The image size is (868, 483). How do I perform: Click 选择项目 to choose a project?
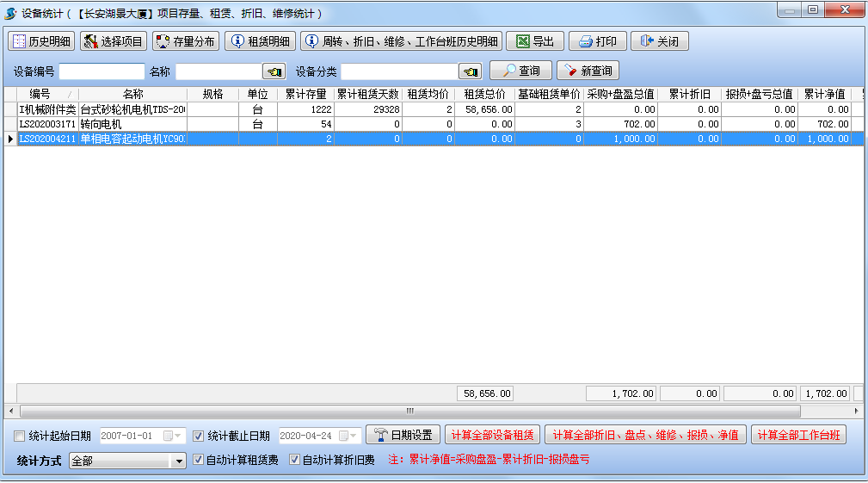tap(114, 41)
